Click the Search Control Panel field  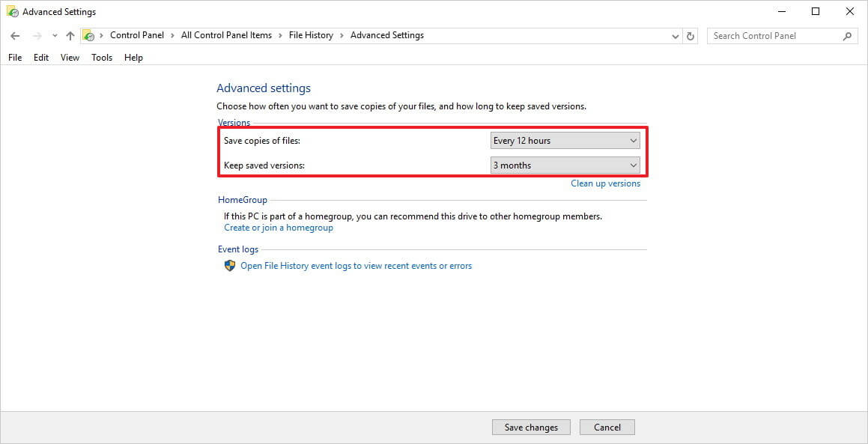pos(775,36)
